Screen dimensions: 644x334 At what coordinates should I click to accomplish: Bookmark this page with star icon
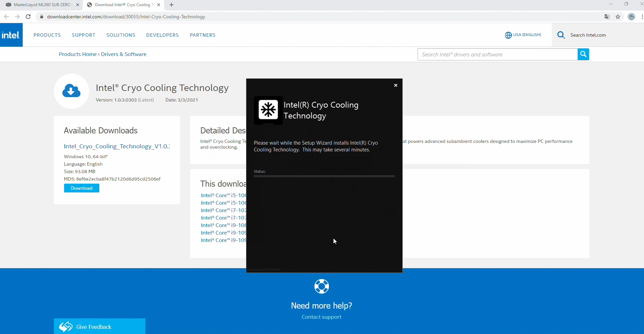618,17
